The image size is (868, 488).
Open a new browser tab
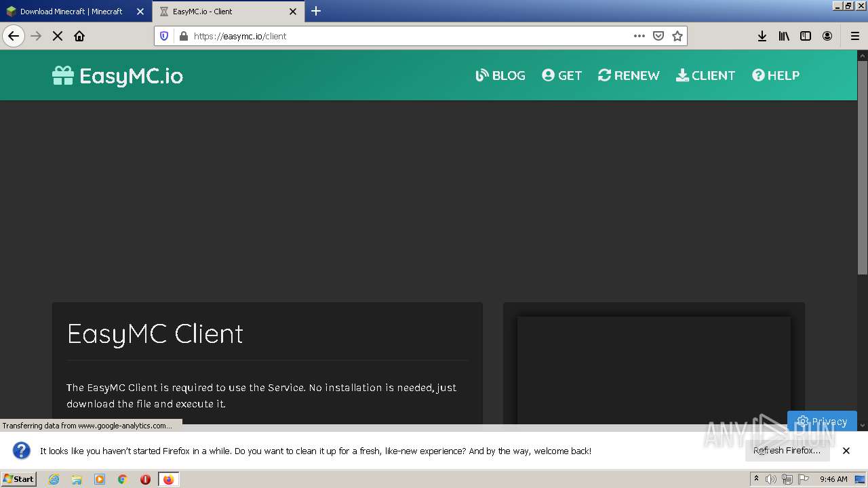(x=316, y=11)
